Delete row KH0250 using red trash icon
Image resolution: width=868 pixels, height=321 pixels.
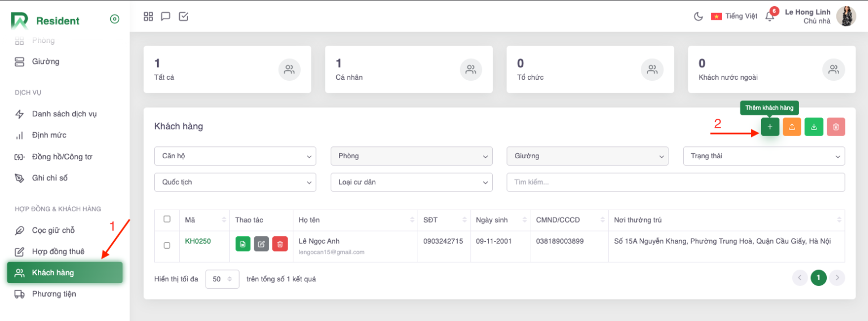pos(280,244)
